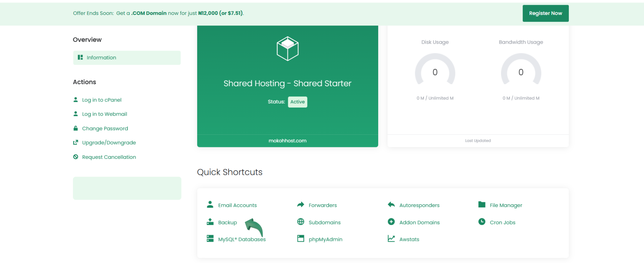Image resolution: width=644 pixels, height=263 pixels.
Task: Click the Backup upload icon
Action: point(210,222)
